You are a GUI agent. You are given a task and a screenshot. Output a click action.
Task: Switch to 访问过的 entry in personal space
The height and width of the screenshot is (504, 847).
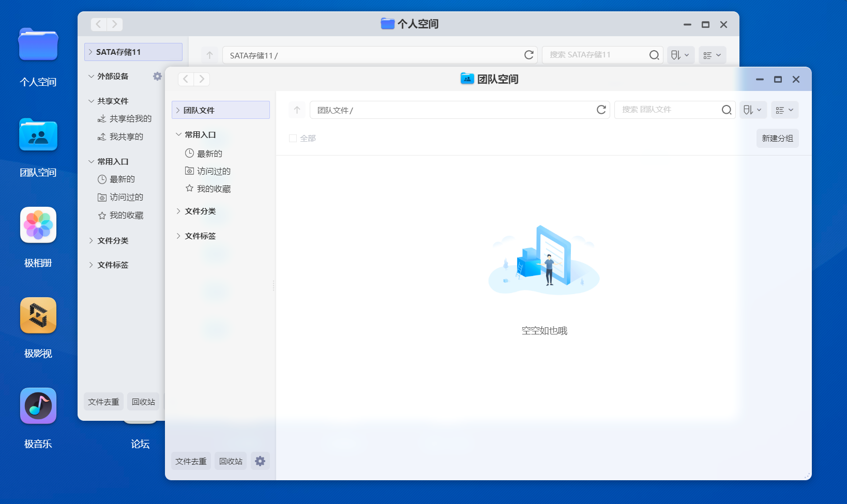pos(125,197)
